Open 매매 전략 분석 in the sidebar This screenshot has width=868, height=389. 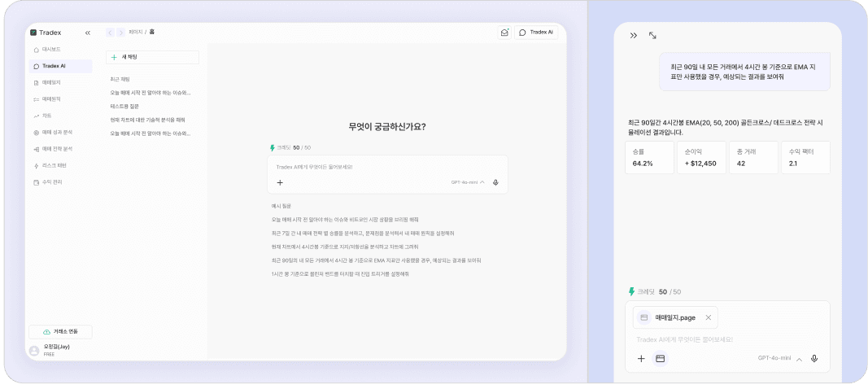60,149
